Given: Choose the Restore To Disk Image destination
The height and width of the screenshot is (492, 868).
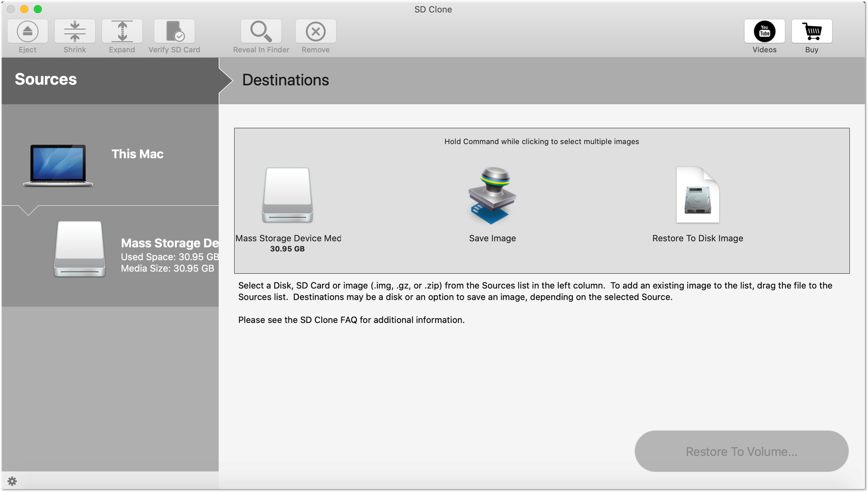Looking at the screenshot, I should point(698,195).
